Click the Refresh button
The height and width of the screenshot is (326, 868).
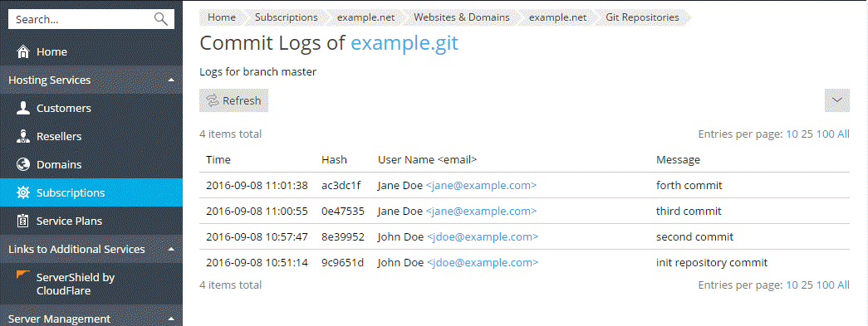pos(233,100)
